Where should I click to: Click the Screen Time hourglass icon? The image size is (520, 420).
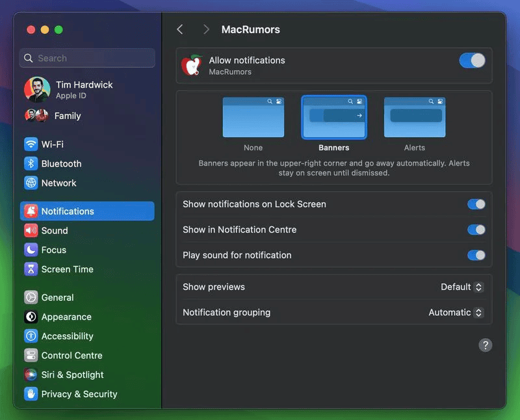click(x=31, y=269)
